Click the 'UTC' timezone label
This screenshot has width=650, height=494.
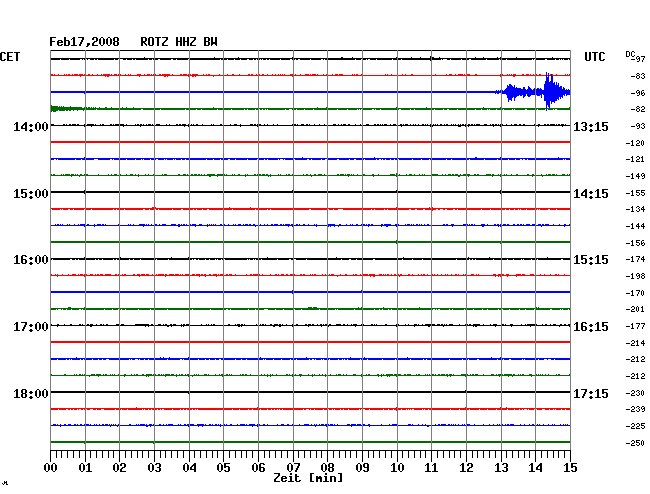594,57
